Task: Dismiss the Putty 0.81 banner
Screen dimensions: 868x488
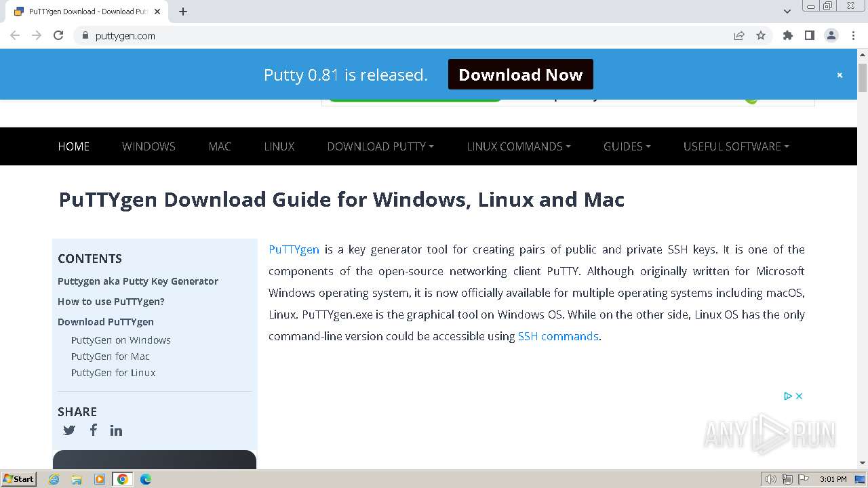Action: tap(840, 75)
